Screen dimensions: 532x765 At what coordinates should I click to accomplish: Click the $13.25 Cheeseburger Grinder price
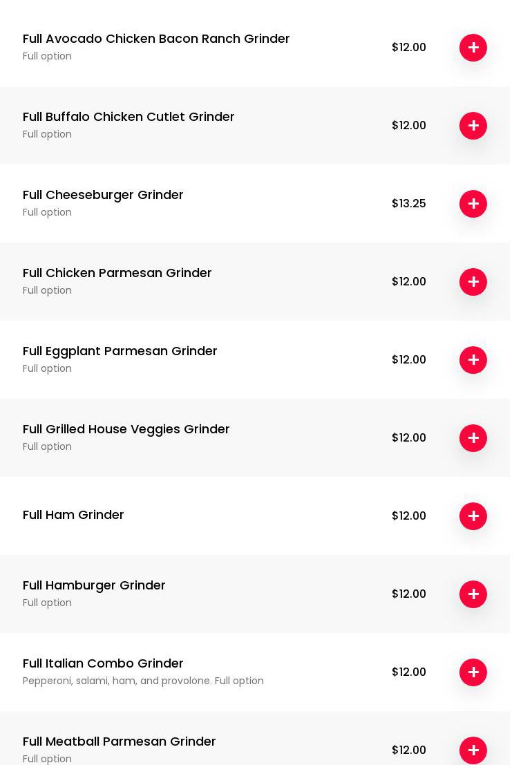[x=409, y=204]
